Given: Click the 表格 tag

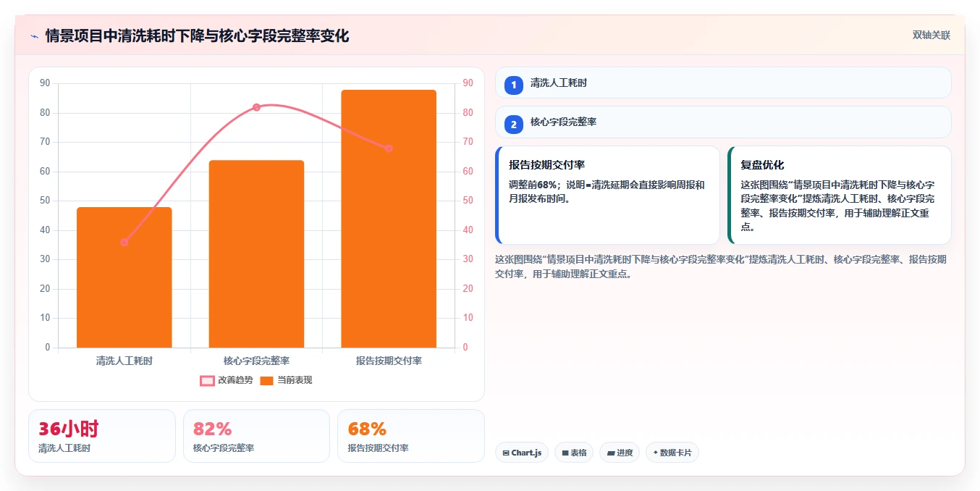Looking at the screenshot, I should pos(574,453).
